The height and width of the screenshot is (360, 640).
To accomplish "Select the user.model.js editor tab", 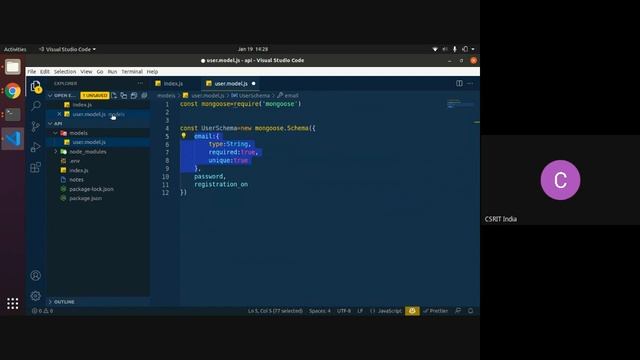I will click(231, 84).
